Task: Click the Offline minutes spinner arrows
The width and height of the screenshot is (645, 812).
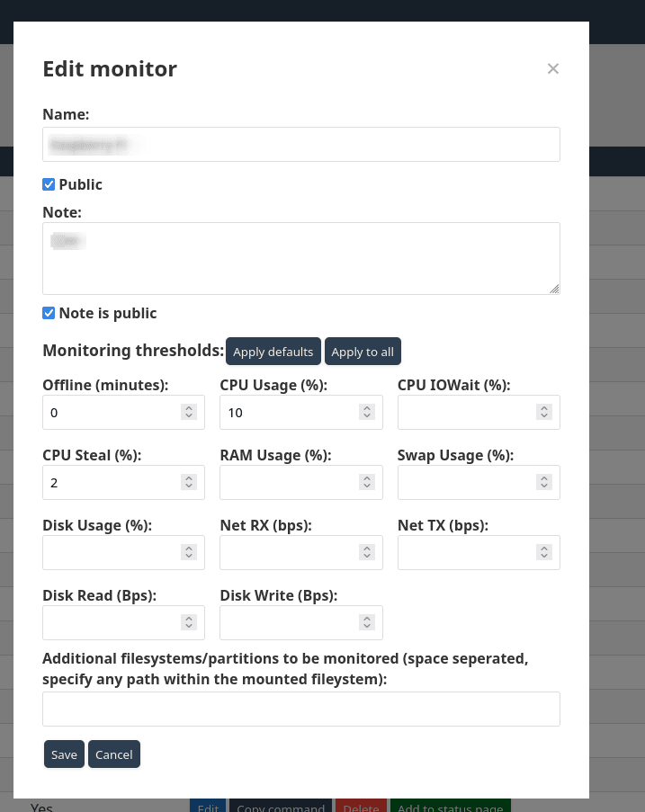Action: click(189, 412)
